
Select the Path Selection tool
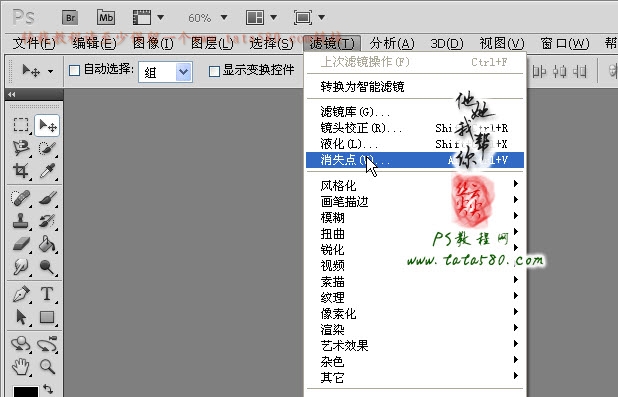(21, 317)
